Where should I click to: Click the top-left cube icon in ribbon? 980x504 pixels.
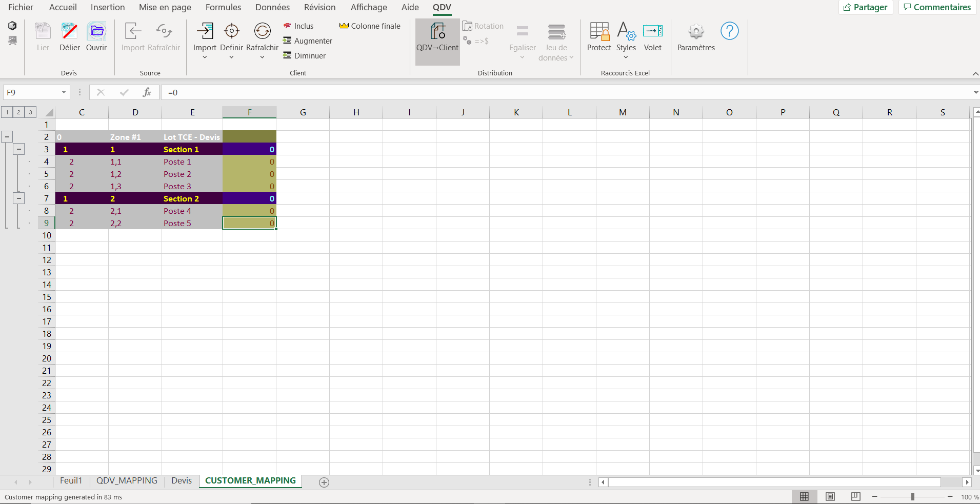point(12,26)
